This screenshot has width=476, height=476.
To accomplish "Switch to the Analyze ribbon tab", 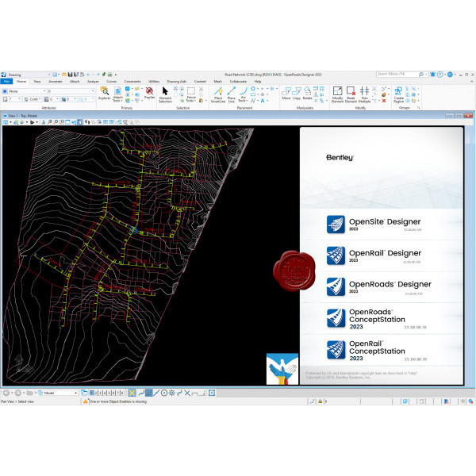I will (x=93, y=81).
